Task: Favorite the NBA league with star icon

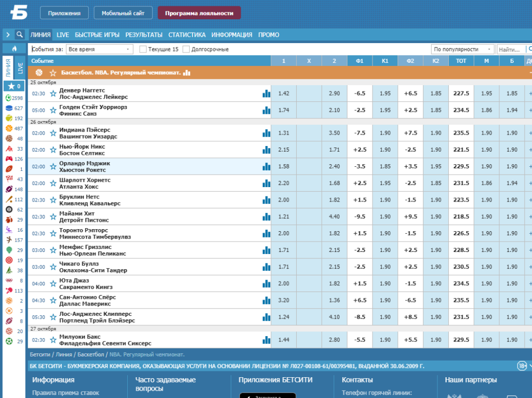Action: (x=53, y=73)
